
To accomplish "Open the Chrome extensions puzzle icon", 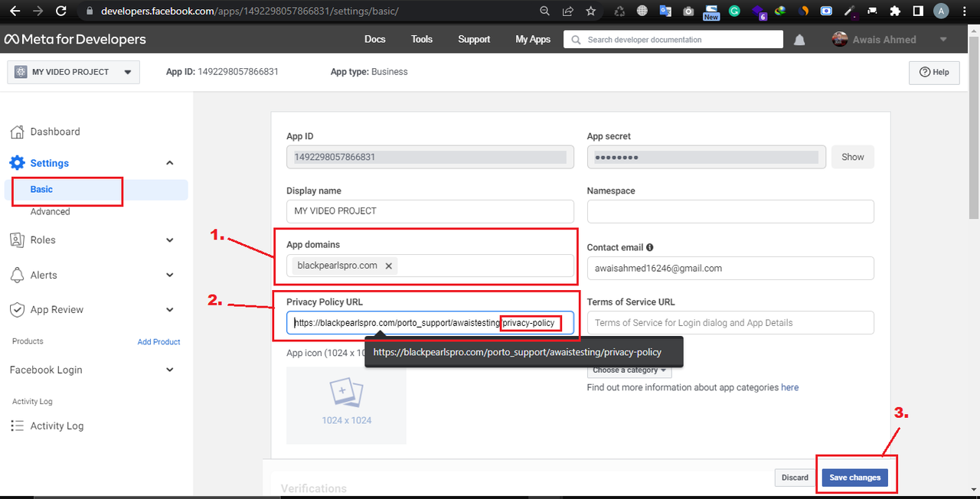I will [x=895, y=11].
